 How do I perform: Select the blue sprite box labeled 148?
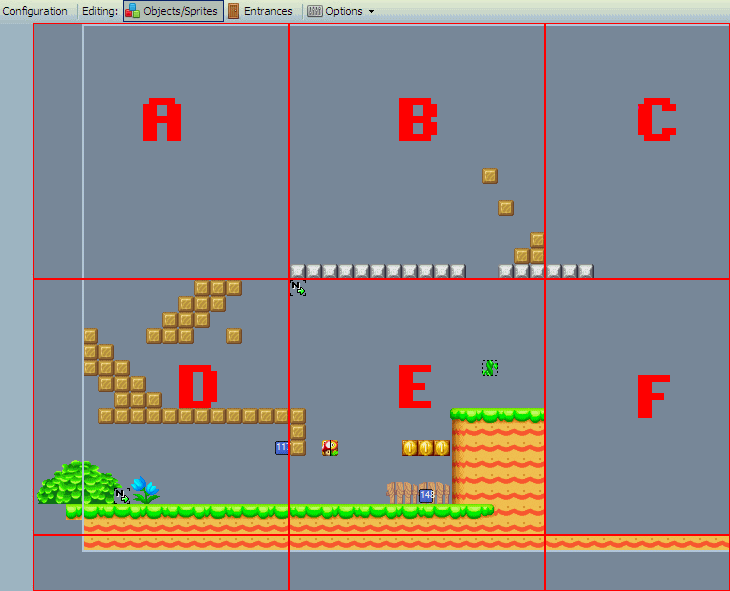pyautogui.click(x=426, y=496)
